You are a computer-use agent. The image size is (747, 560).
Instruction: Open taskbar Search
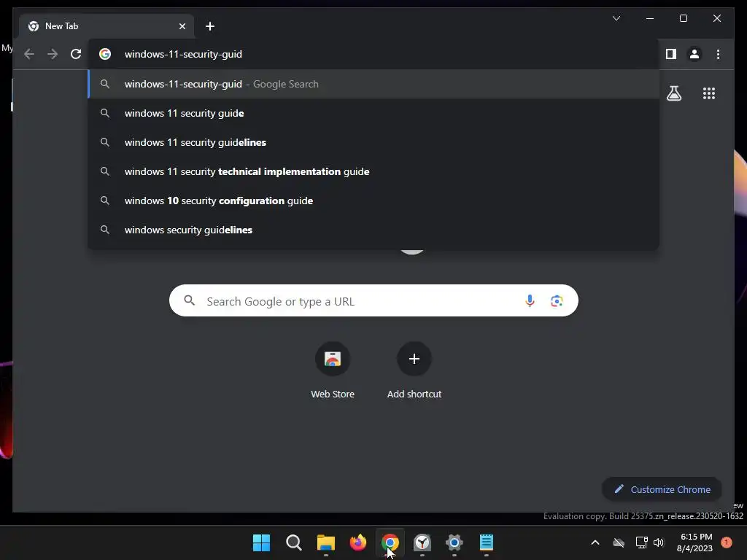[x=293, y=542]
